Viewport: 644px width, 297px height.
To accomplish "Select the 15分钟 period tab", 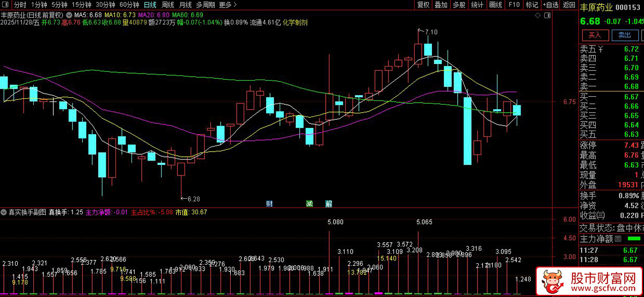I will [82, 5].
